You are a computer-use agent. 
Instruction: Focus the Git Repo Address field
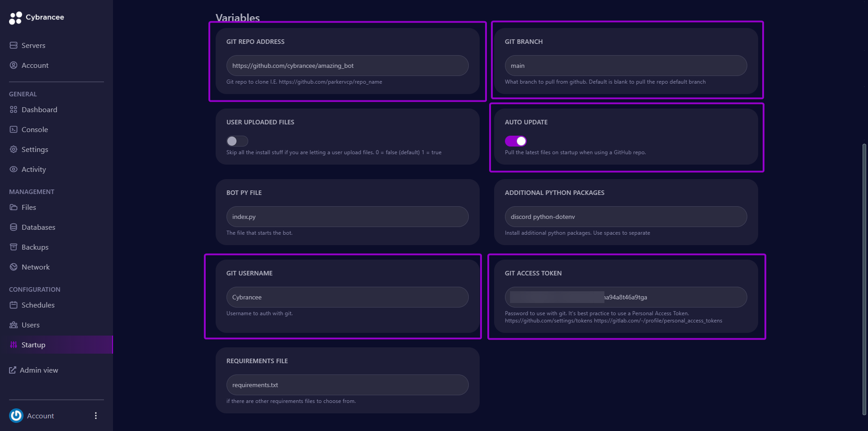347,66
